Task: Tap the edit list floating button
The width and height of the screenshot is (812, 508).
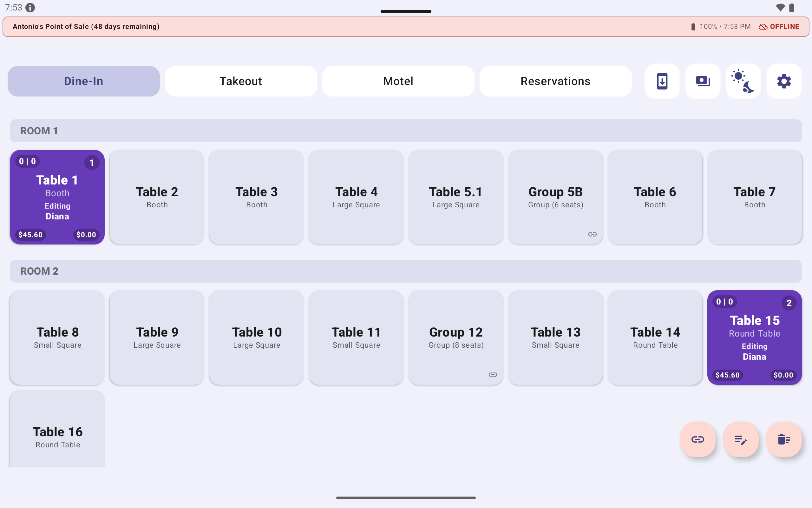Action: tap(741, 439)
